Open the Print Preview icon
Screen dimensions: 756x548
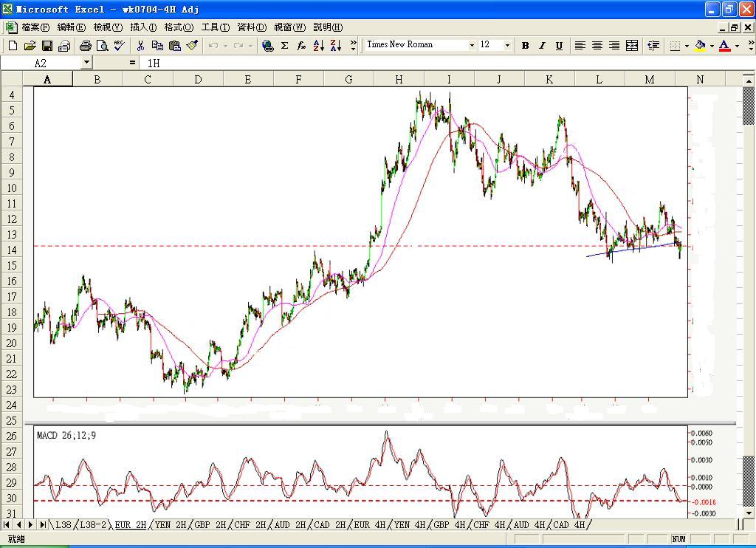click(102, 46)
